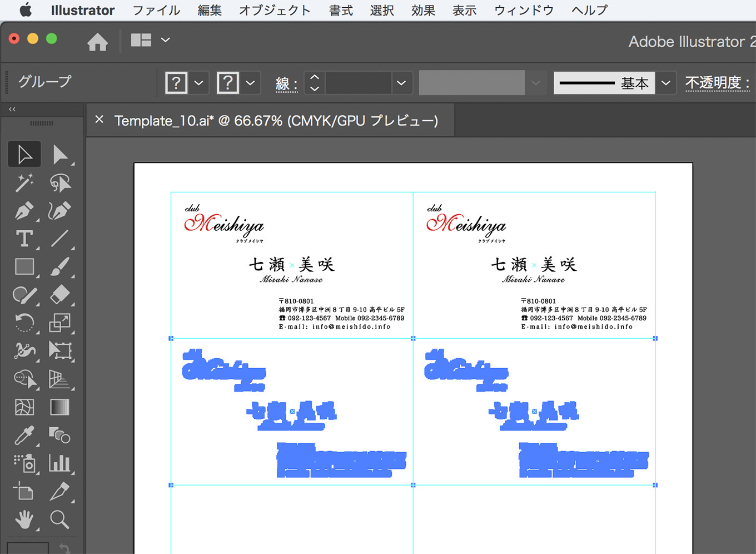Select the Pen tool
Image resolution: width=756 pixels, height=554 pixels.
click(x=24, y=211)
